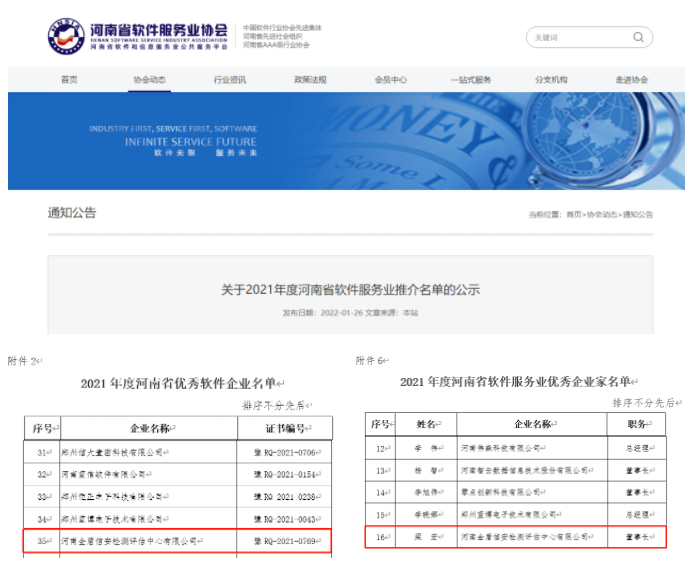Image resolution: width=691 pixels, height=563 pixels.
Task: Click heading 2021年度河南省软件服务业优秀企业家名单
Action: click(516, 382)
